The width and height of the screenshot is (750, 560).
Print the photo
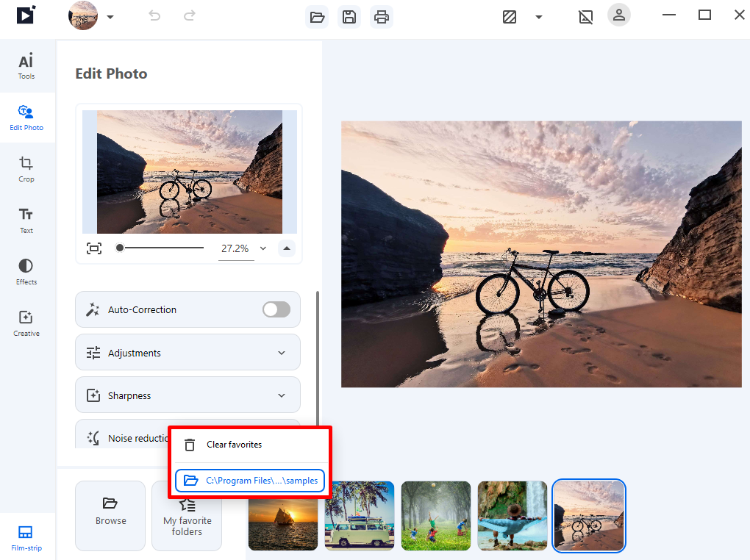point(381,17)
